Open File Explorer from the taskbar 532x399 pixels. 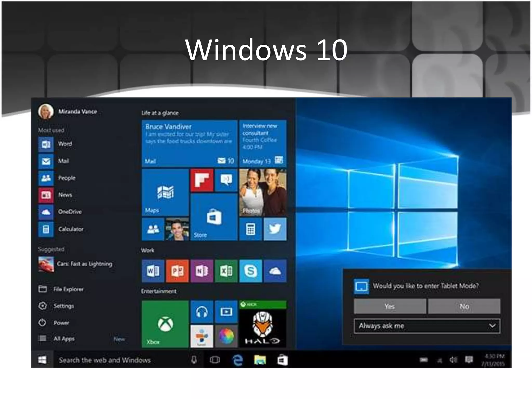[260, 360]
